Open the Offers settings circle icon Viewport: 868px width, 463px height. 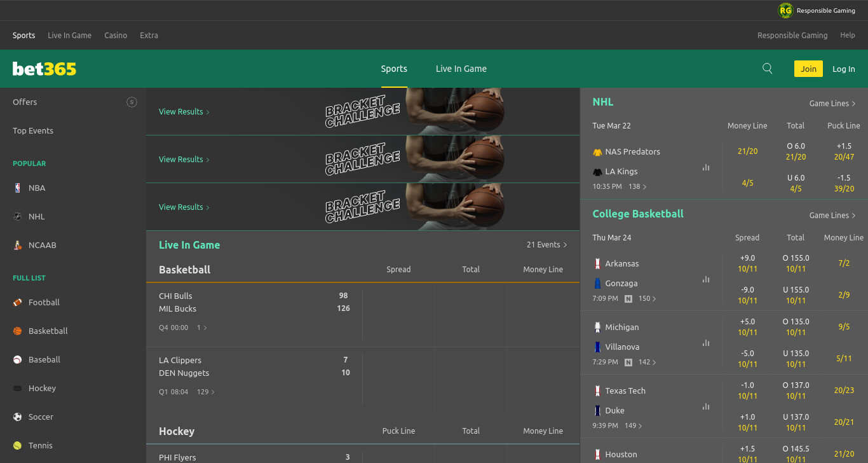coord(132,102)
